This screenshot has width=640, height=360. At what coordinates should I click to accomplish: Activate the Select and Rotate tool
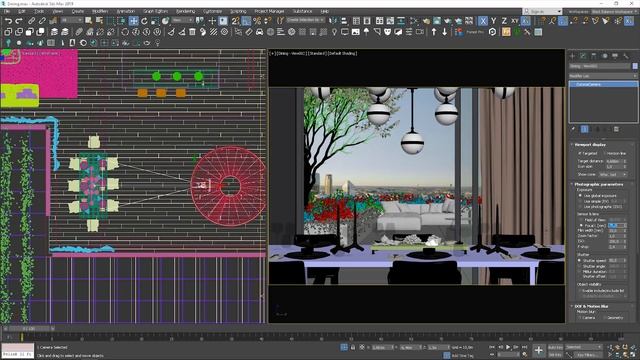tap(144, 21)
